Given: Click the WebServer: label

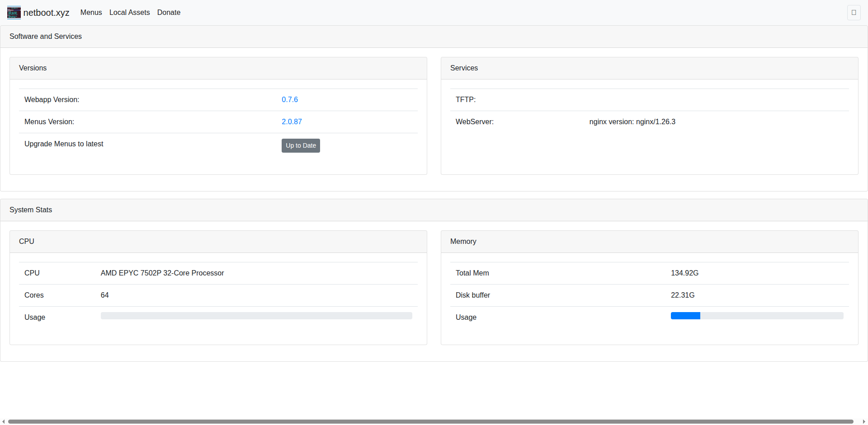Looking at the screenshot, I should 475,121.
